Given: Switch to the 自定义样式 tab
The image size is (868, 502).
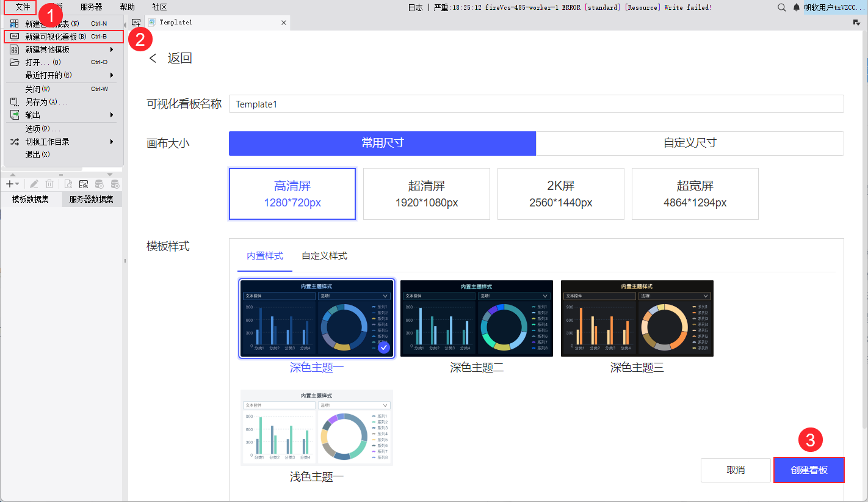Looking at the screenshot, I should click(x=324, y=256).
